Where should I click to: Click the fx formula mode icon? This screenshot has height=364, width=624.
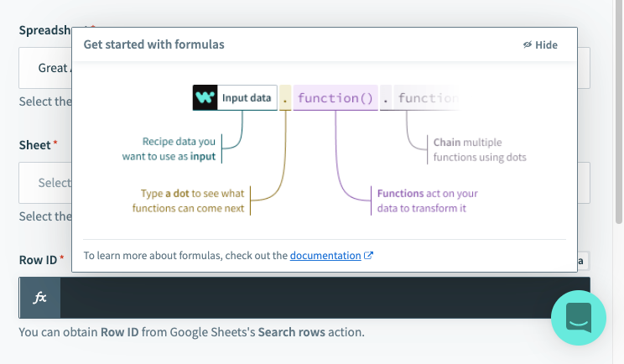click(x=39, y=298)
